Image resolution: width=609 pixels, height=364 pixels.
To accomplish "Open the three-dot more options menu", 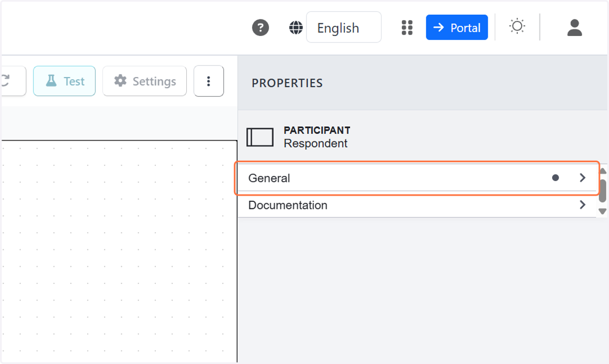I will click(x=209, y=81).
